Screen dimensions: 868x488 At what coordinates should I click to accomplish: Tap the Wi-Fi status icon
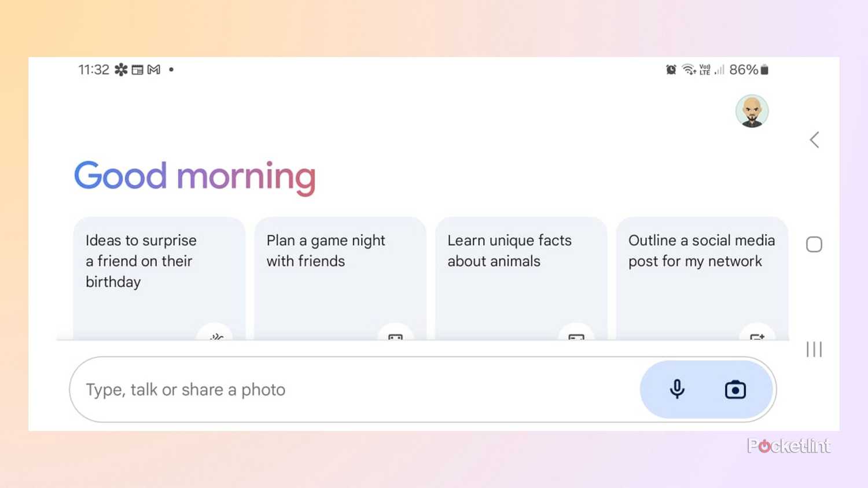click(689, 70)
